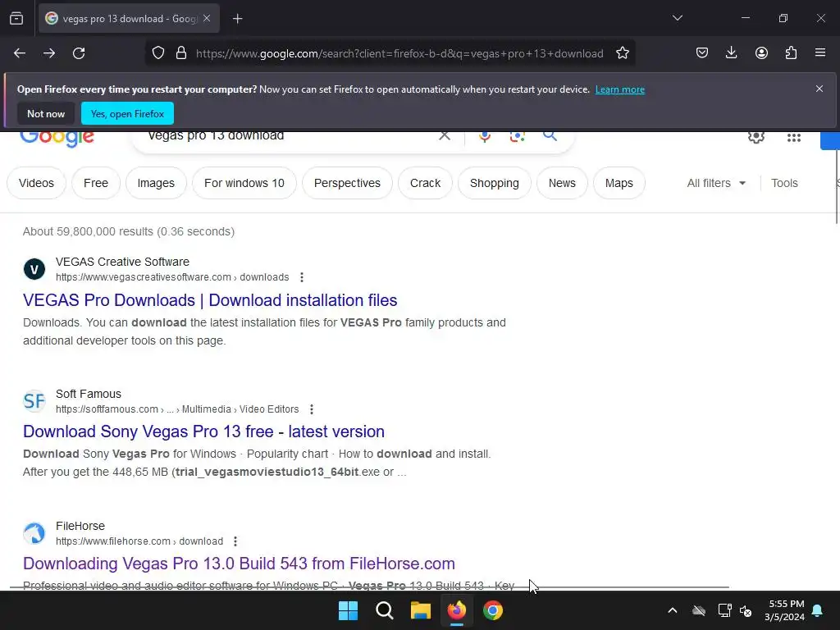Dismiss the Firefox startup notification bar

point(819,89)
